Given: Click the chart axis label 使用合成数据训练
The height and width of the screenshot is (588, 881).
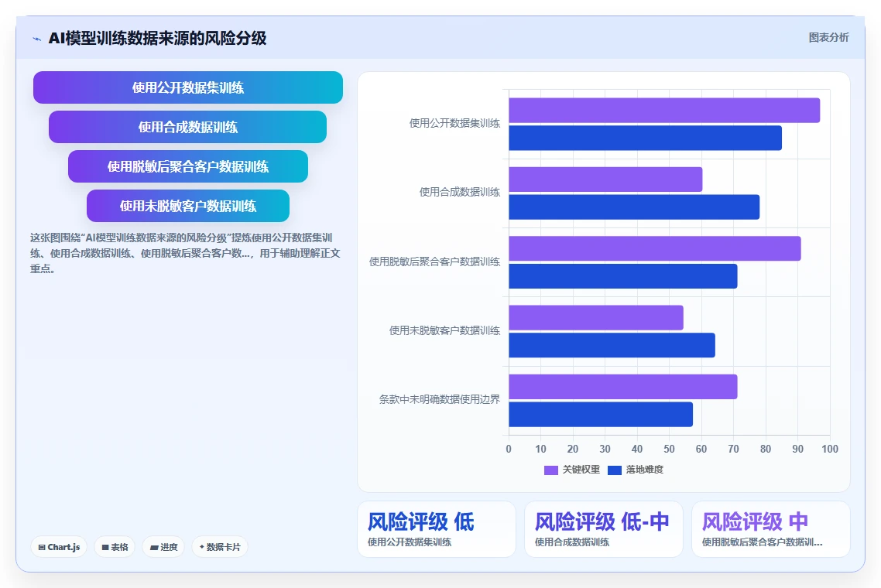Looking at the screenshot, I should pyautogui.click(x=460, y=192).
